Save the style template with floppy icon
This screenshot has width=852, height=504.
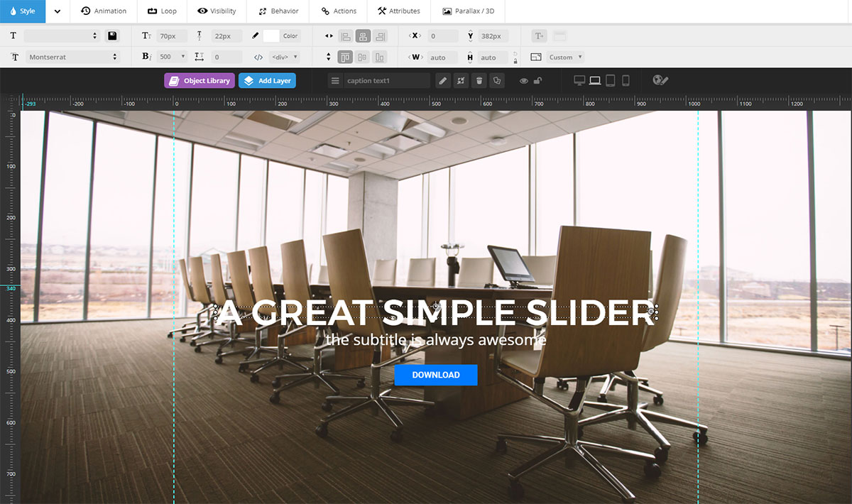pyautogui.click(x=112, y=35)
